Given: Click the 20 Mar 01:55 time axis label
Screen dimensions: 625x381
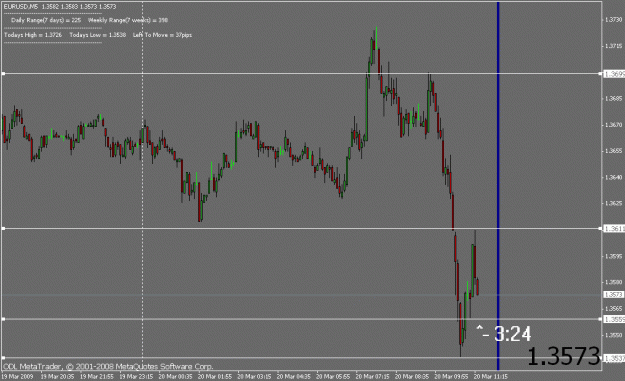Looking at the screenshot, I should pos(215,376).
